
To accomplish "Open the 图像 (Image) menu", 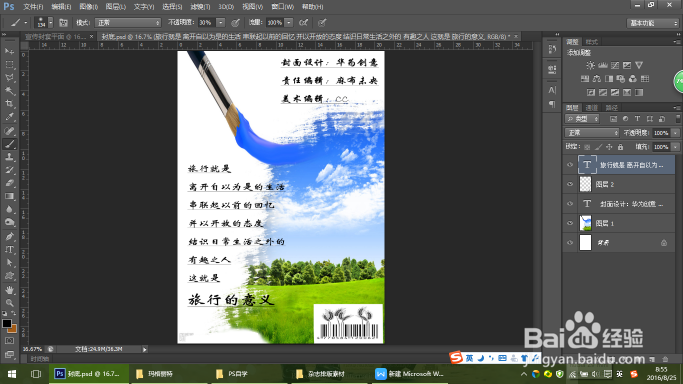I will [x=89, y=7].
